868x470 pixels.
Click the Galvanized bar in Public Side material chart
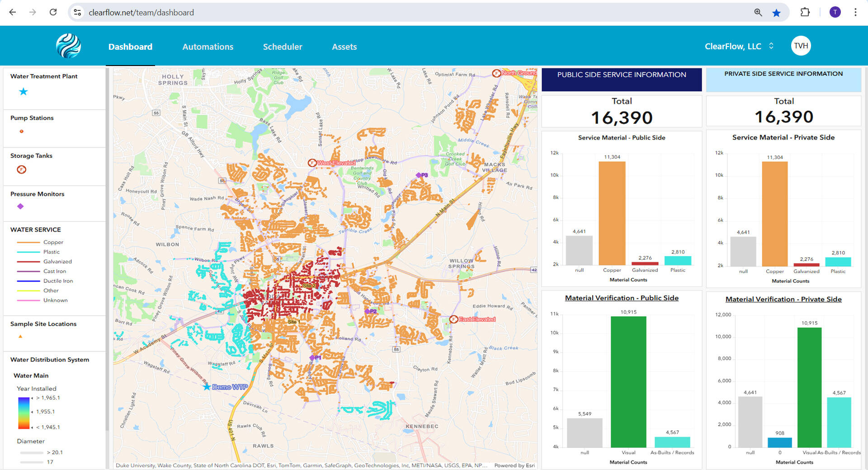tap(645, 263)
